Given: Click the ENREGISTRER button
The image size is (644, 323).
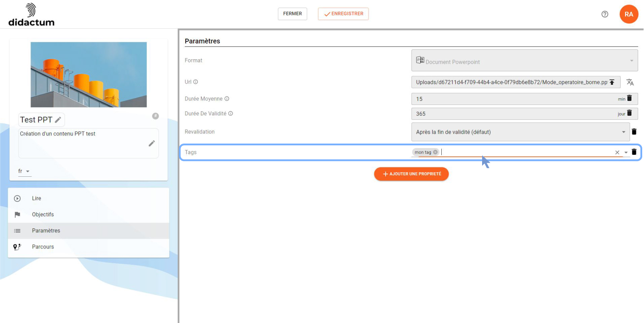Looking at the screenshot, I should pos(343,14).
